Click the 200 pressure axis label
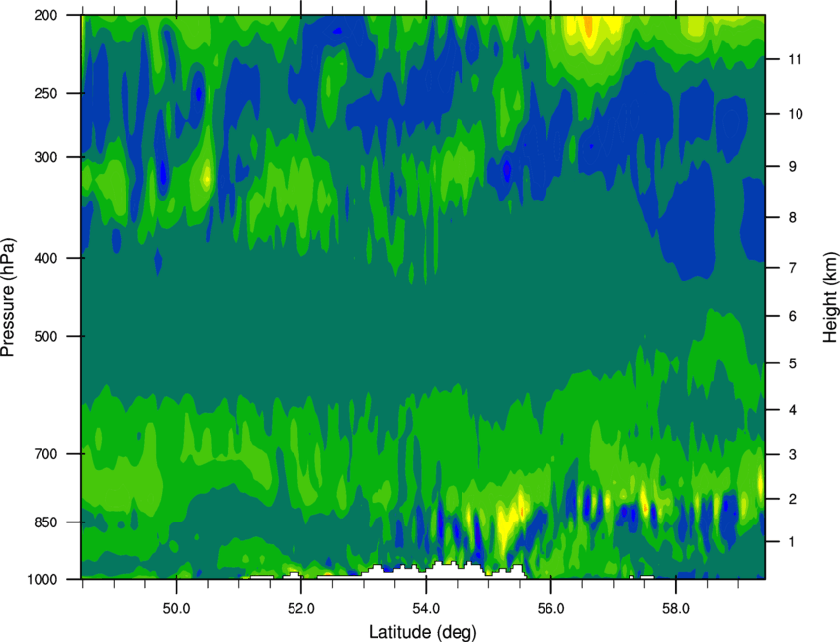This screenshot has height=642, width=840. tap(45, 15)
